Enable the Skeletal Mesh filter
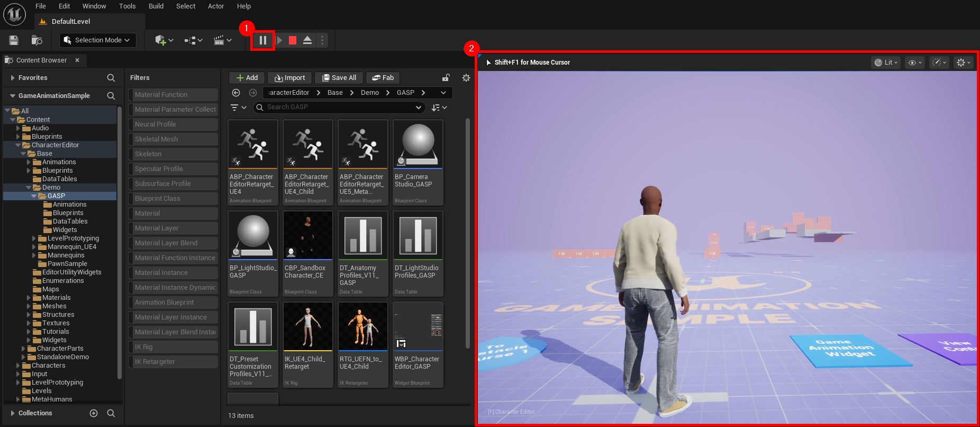 [173, 139]
